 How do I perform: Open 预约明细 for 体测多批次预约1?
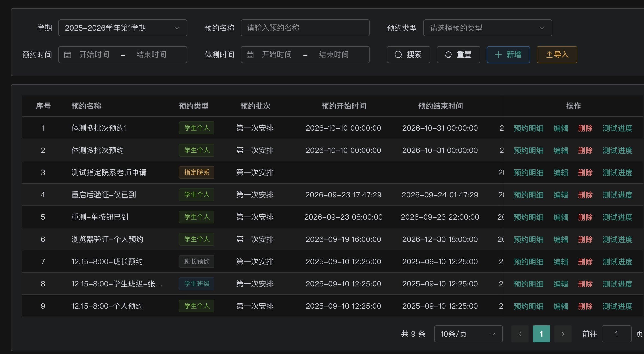(528, 128)
